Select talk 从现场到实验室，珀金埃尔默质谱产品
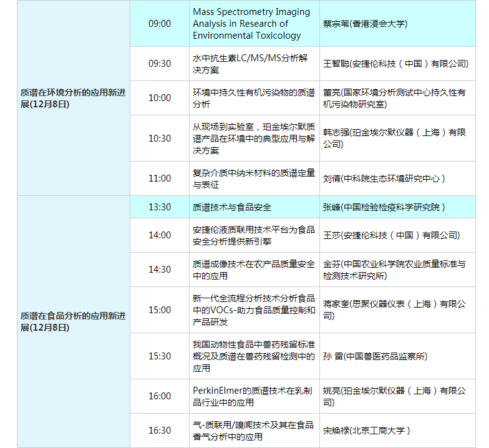The width and height of the screenshot is (489, 448). tap(254, 139)
